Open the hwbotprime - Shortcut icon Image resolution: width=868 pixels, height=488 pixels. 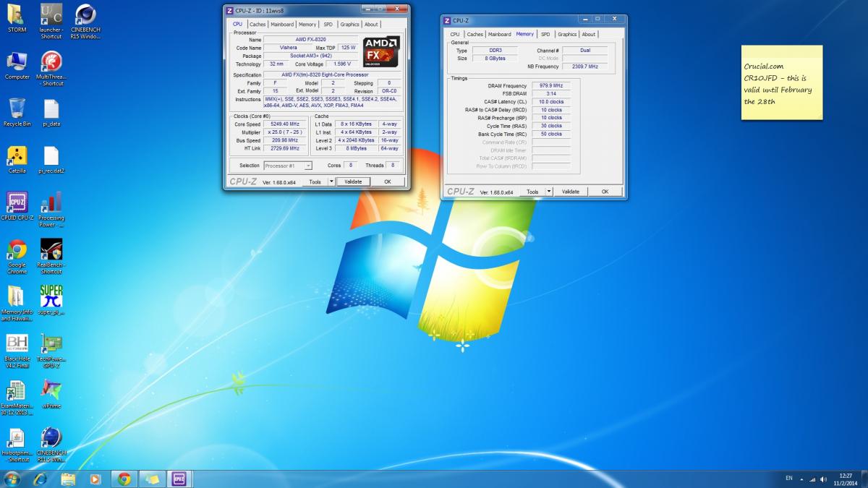17,444
